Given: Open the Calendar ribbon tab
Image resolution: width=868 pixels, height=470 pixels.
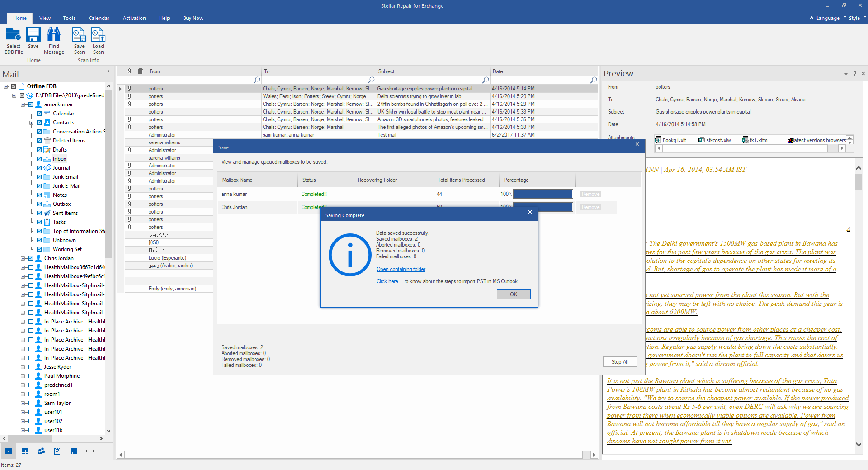Looking at the screenshot, I should [x=99, y=18].
